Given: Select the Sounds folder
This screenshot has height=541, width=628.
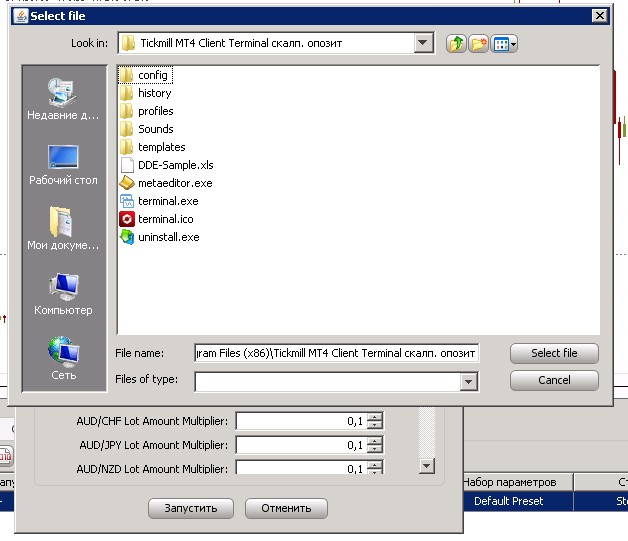Looking at the screenshot, I should click(x=147, y=129).
